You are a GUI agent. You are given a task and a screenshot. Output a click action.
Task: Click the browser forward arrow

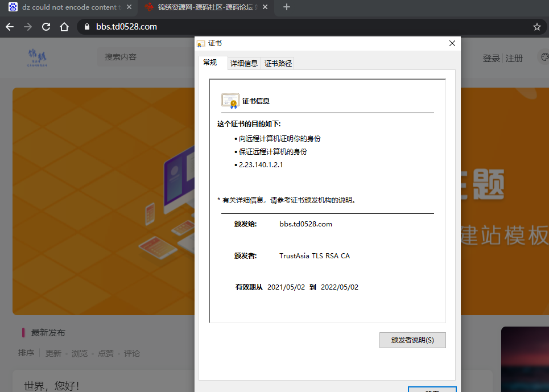point(28,27)
